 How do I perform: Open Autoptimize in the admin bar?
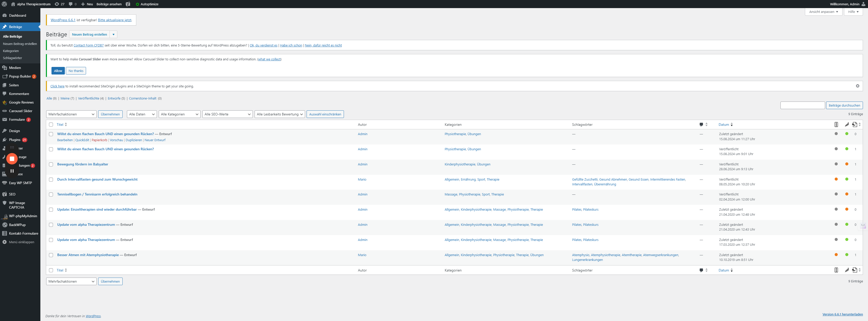coord(147,4)
